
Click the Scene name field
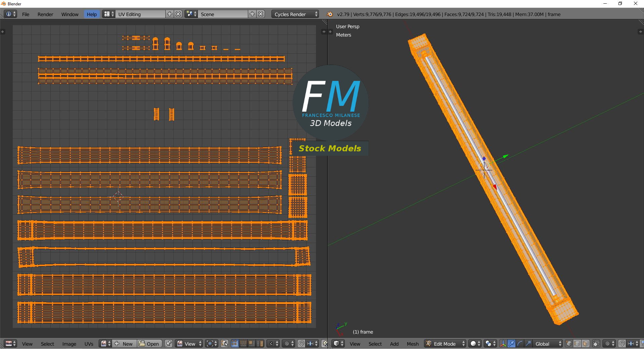pyautogui.click(x=223, y=14)
